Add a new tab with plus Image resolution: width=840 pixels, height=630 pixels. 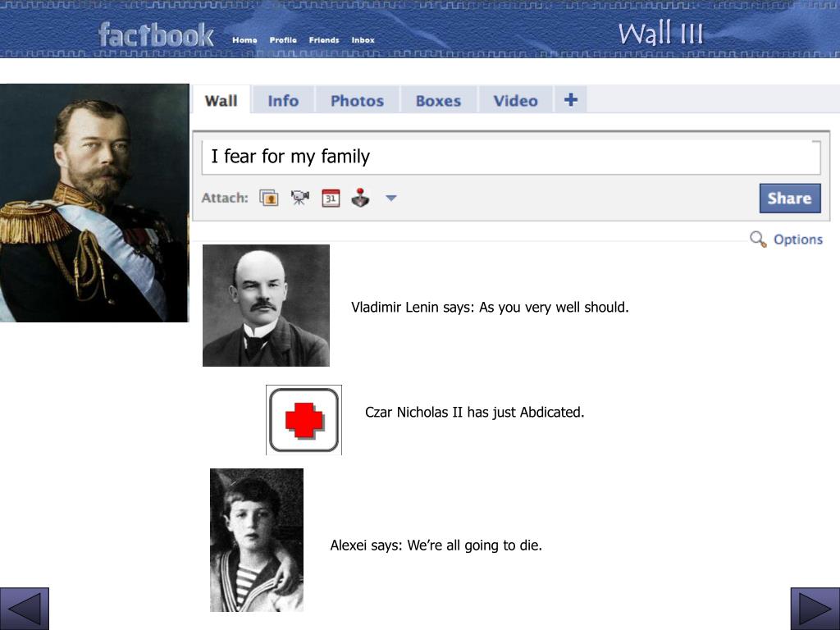571,99
